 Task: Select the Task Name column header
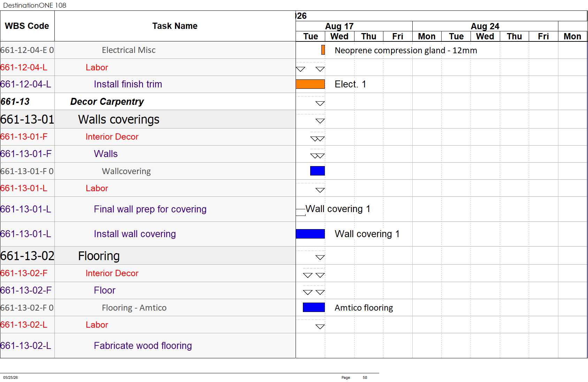pyautogui.click(x=175, y=26)
